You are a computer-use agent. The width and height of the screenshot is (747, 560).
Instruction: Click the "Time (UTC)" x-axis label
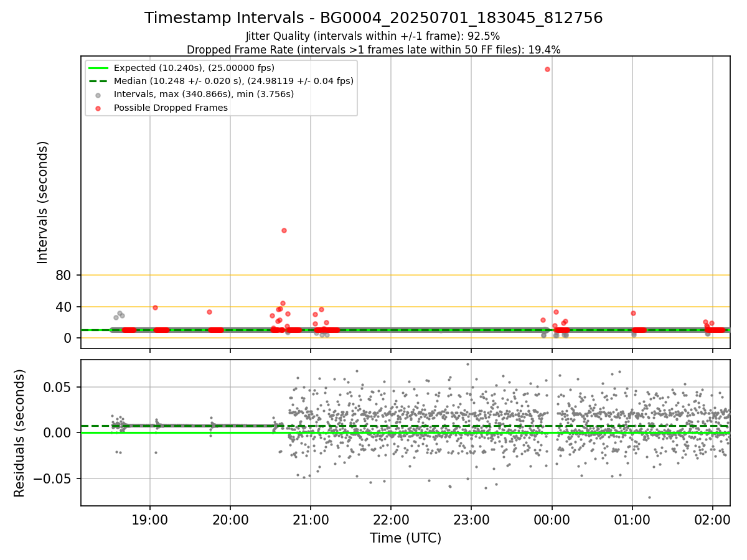[405, 538]
